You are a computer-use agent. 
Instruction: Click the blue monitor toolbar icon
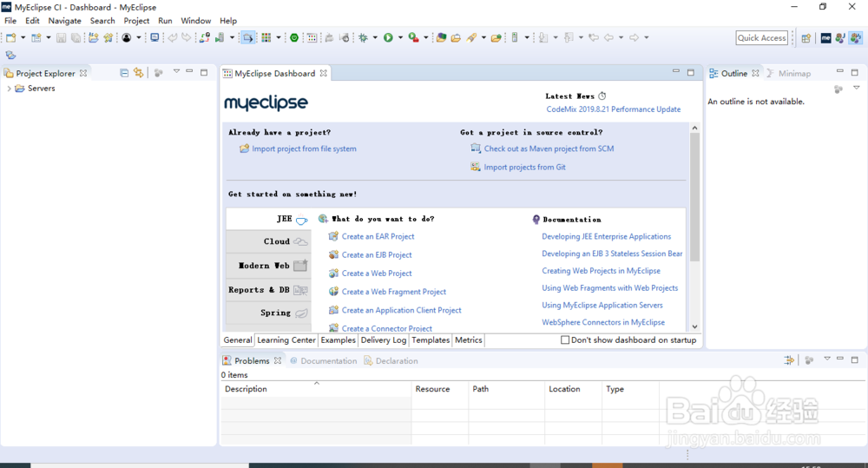coord(155,37)
